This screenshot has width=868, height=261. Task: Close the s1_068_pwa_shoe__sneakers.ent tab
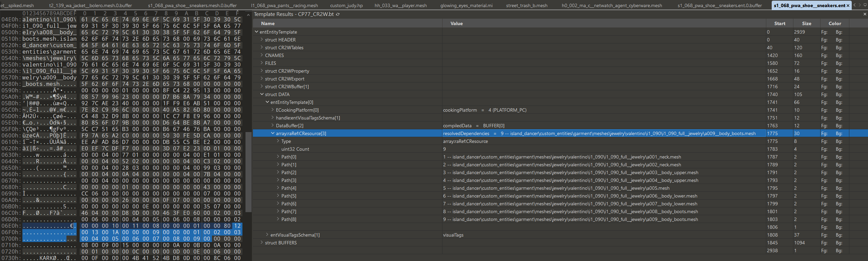coord(848,5)
